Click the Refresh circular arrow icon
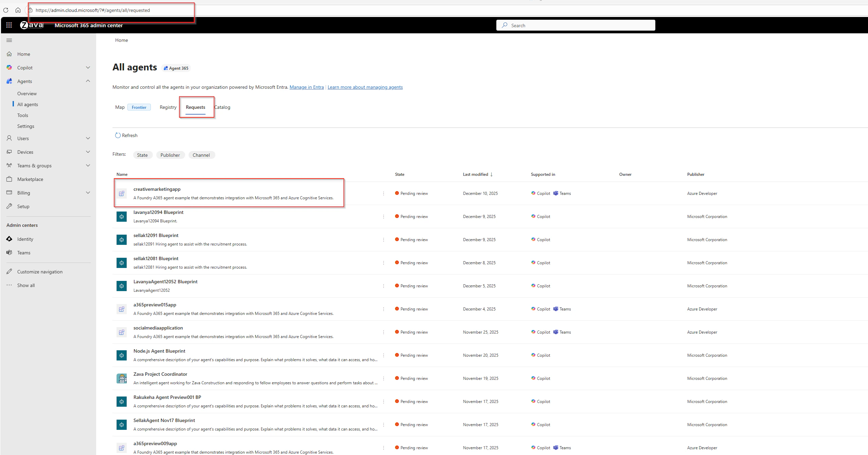868x455 pixels. tap(118, 135)
